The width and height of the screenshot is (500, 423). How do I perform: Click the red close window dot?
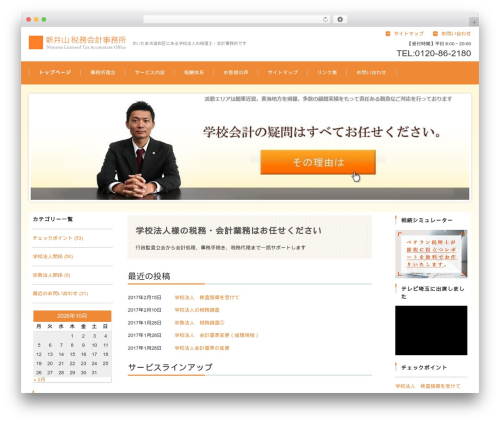point(29,19)
